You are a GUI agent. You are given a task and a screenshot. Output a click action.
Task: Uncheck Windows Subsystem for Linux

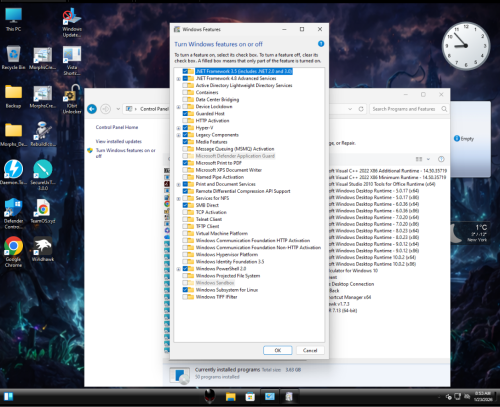(185, 290)
